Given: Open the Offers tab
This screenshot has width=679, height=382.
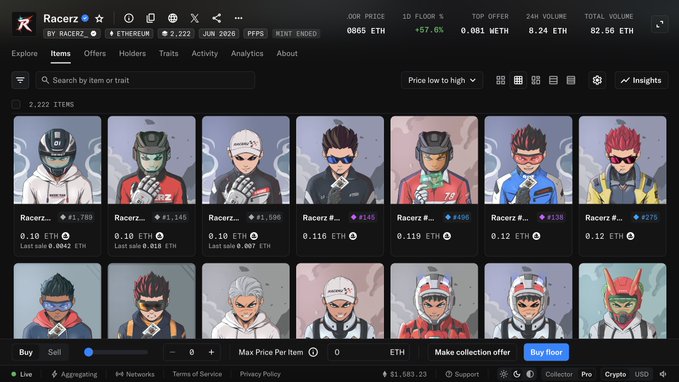Looking at the screenshot, I should click(95, 53).
